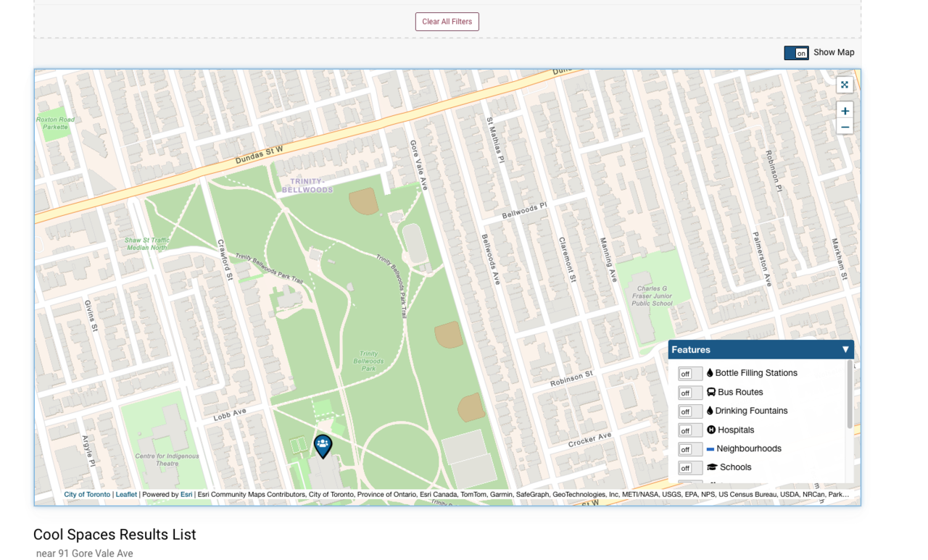Turn off the Show Map toggle
The width and height of the screenshot is (928, 560).
click(x=796, y=53)
